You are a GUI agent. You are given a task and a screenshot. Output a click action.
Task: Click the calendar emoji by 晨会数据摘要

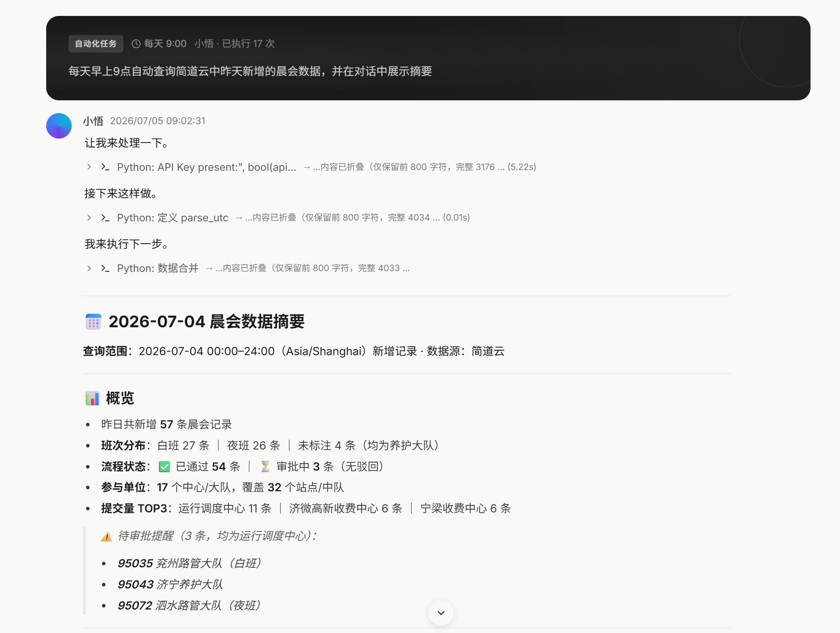click(94, 322)
